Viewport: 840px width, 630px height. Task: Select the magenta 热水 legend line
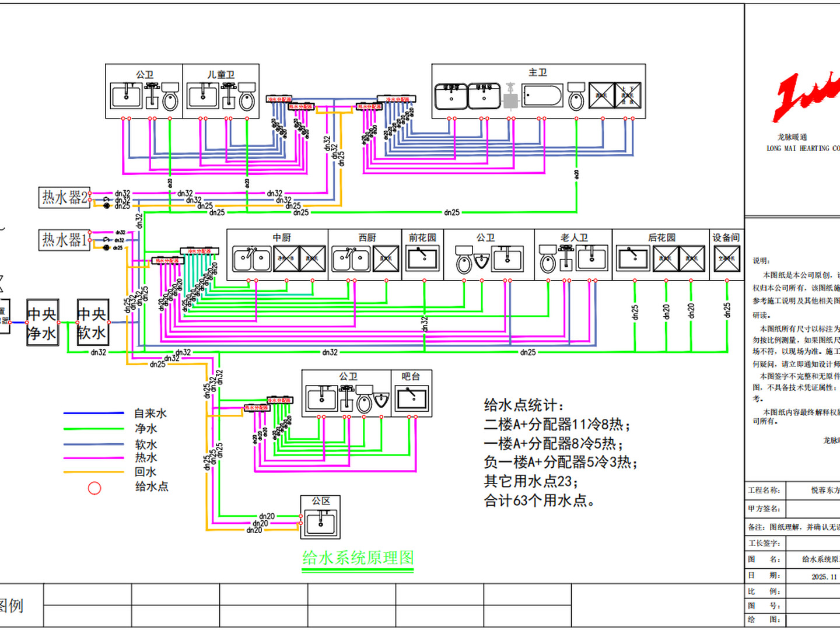(x=94, y=458)
